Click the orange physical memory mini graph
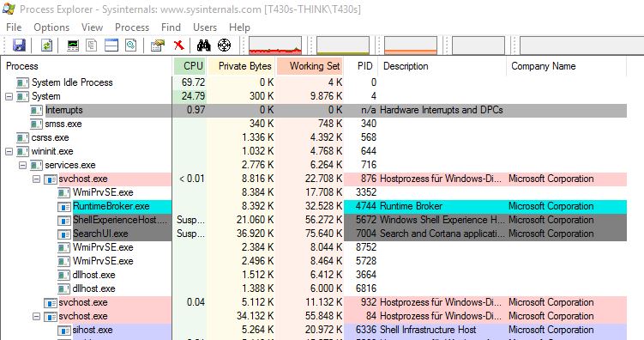Viewport: 644px width, 340px height. coord(411,46)
